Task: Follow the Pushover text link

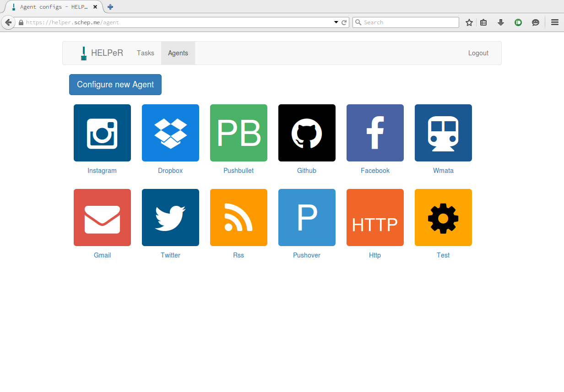Action: coord(307,255)
